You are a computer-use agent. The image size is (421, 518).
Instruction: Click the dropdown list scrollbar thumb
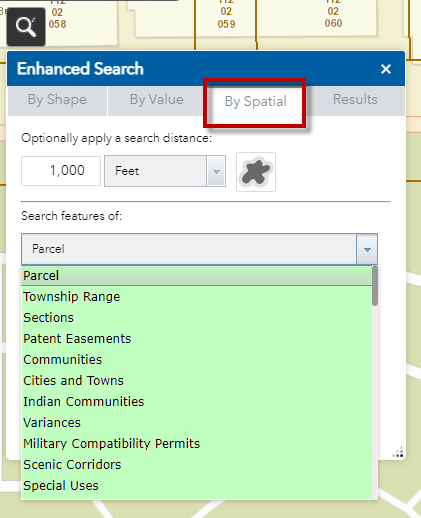375,286
